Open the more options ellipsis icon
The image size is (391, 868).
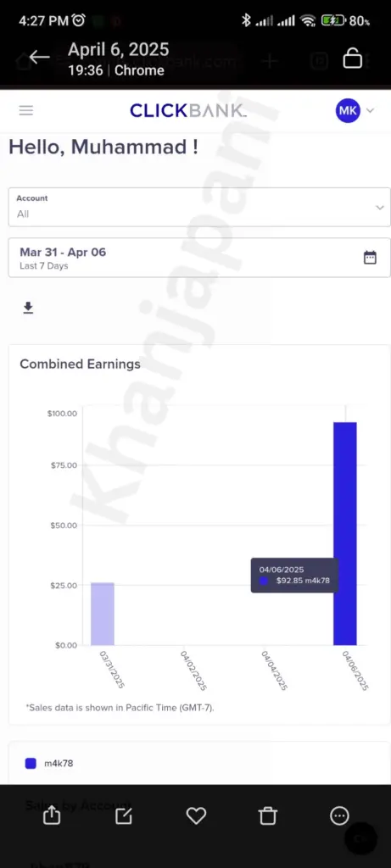click(x=339, y=815)
